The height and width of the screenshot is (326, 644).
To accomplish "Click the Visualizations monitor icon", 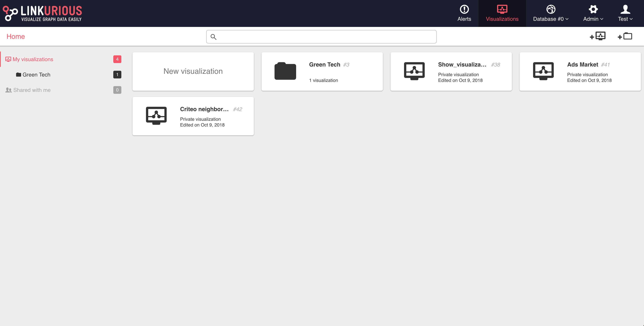I will 502,9.
